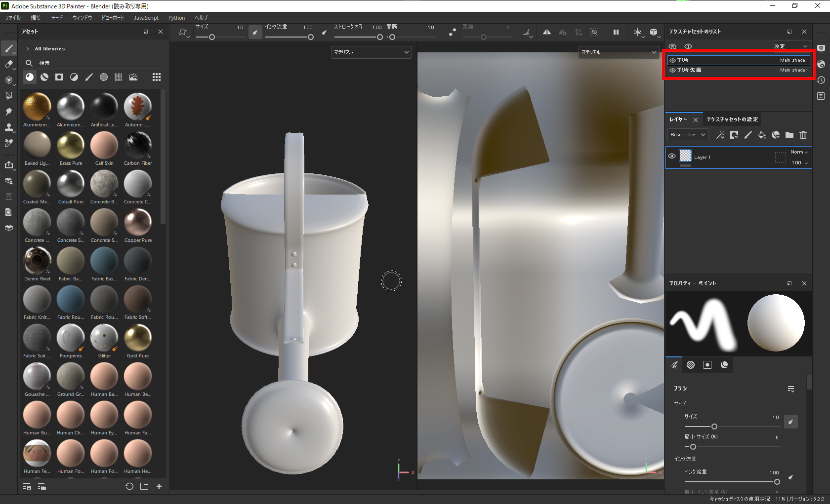Open the ファイル menu
This screenshot has height=504, width=830.
pos(13,18)
